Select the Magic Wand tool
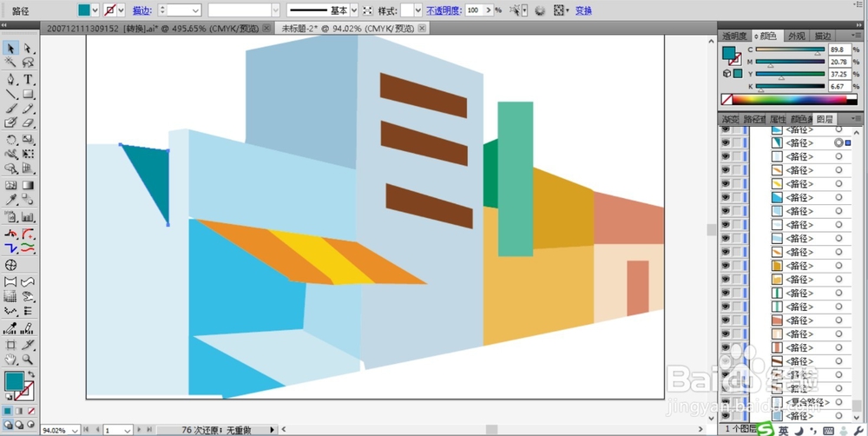868x436 pixels. pyautogui.click(x=10, y=63)
